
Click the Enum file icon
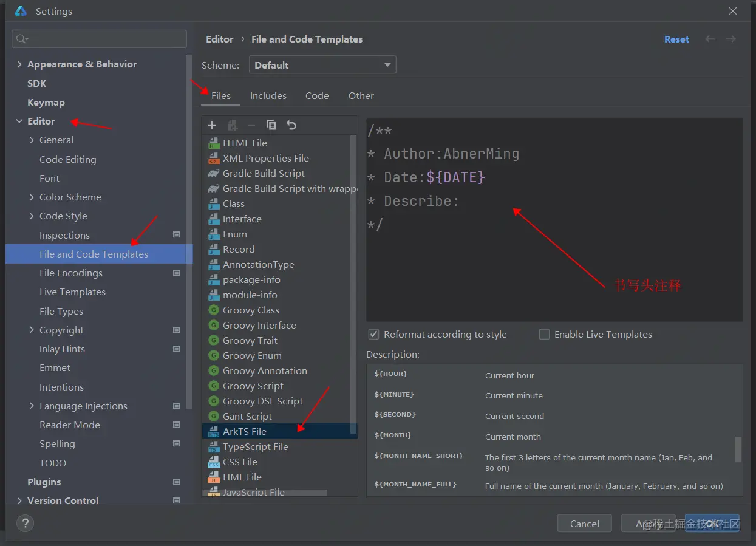click(x=214, y=234)
